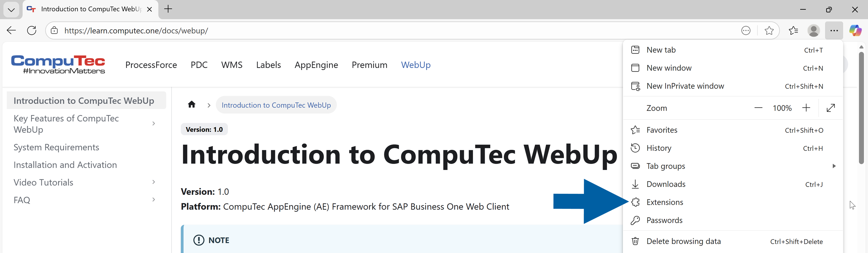Increase zoom with the plus button
Screen dimensions: 868x253
click(x=806, y=108)
